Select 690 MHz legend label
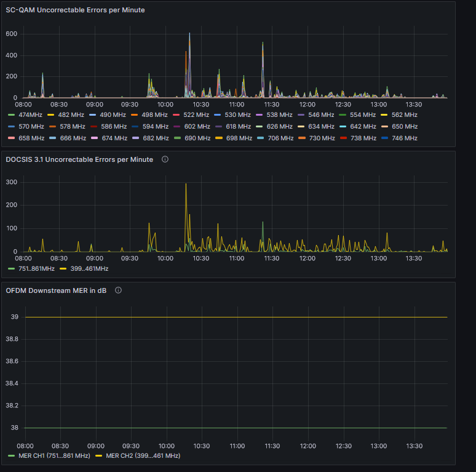476x472 pixels. click(x=197, y=138)
